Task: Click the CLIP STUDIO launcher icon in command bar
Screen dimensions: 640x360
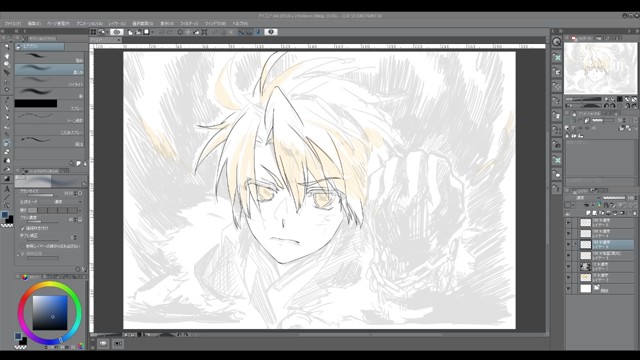Action: [93, 32]
